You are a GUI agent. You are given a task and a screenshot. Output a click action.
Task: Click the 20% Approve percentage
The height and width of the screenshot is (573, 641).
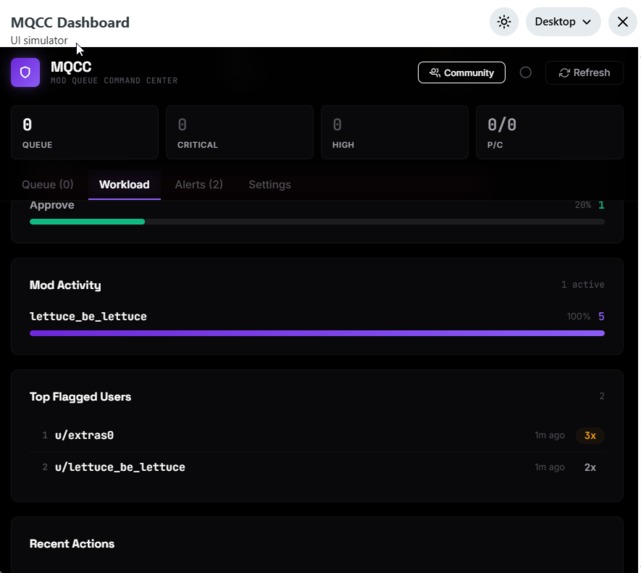583,205
